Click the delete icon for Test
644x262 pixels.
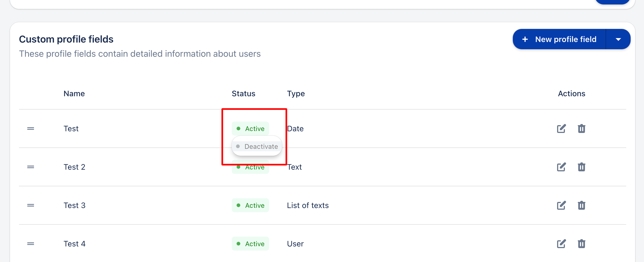coord(582,128)
